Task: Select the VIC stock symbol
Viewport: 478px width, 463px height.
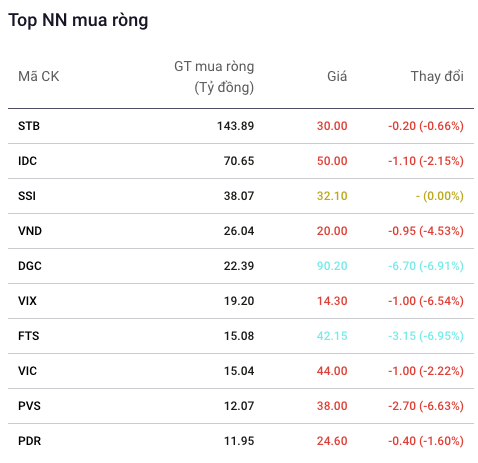Action: click(27, 371)
